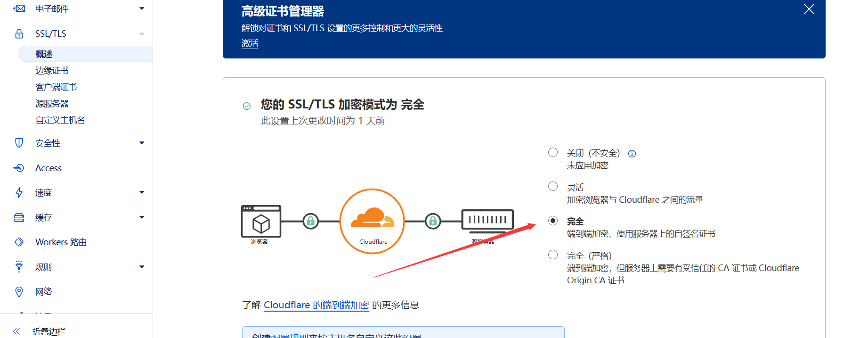Viewport: 868px width, 338px height.
Task: Enable 完全（严格）encryption mode
Action: coord(552,255)
